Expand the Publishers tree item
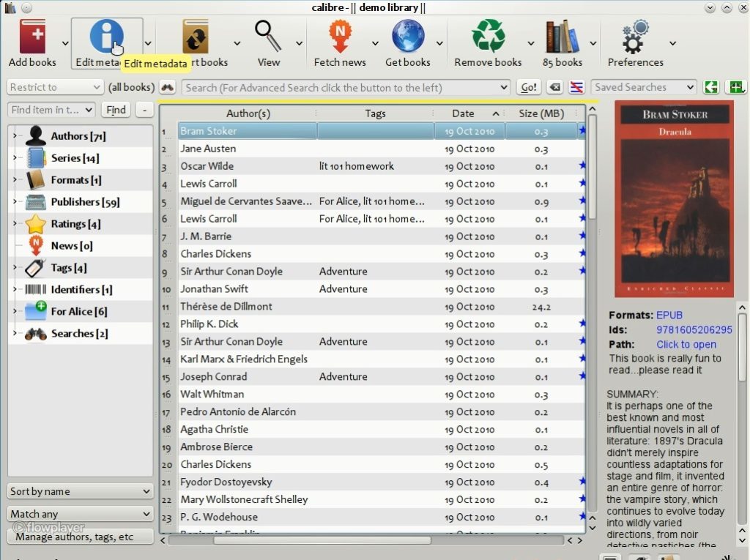This screenshot has width=750, height=560. pyautogui.click(x=15, y=202)
